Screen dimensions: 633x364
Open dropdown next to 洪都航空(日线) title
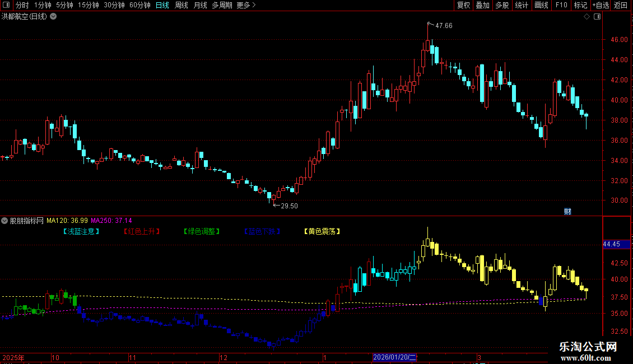point(53,16)
